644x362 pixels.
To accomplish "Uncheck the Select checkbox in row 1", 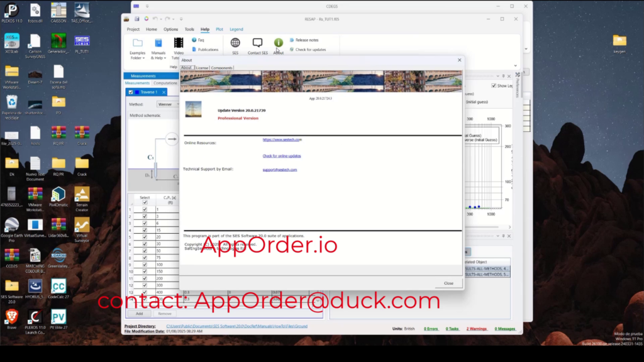I will [145, 209].
